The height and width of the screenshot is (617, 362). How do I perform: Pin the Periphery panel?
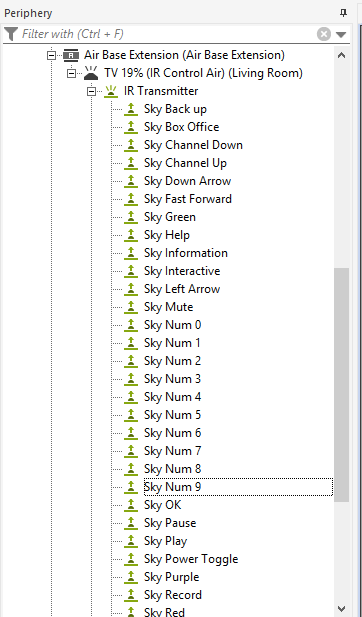(343, 13)
